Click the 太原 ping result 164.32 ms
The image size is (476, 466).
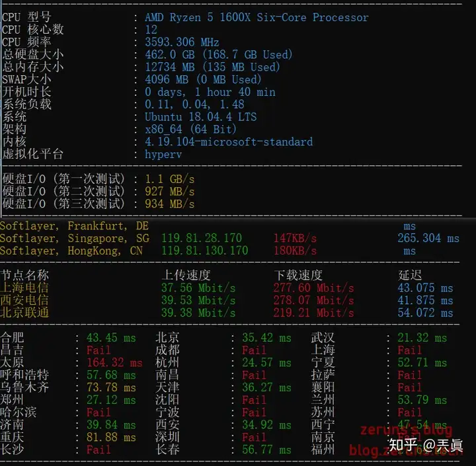point(114,362)
